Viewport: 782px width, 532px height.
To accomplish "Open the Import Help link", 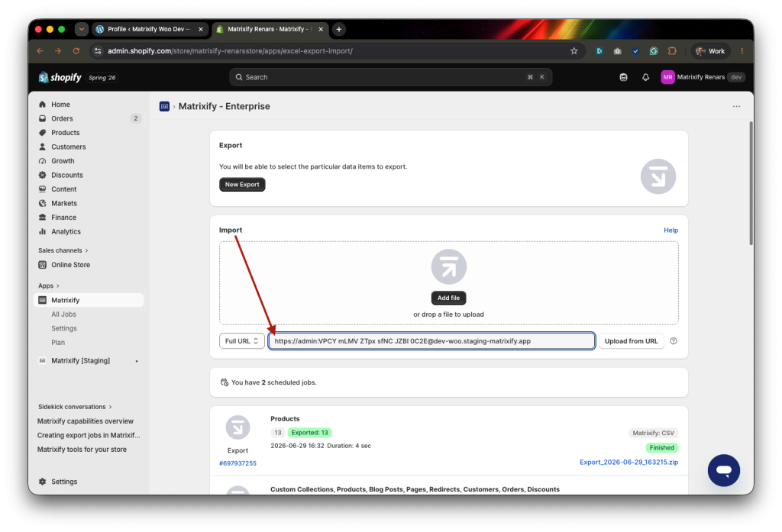I will [x=671, y=231].
